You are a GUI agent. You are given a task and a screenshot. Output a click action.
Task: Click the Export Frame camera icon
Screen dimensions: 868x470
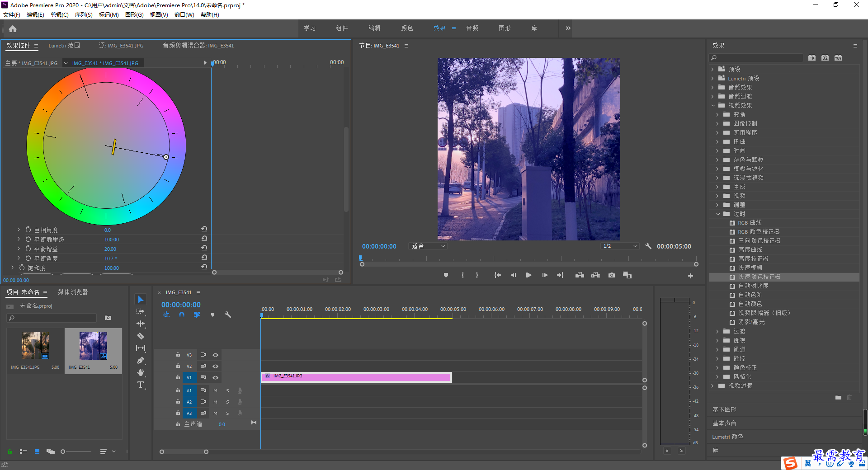coord(611,275)
